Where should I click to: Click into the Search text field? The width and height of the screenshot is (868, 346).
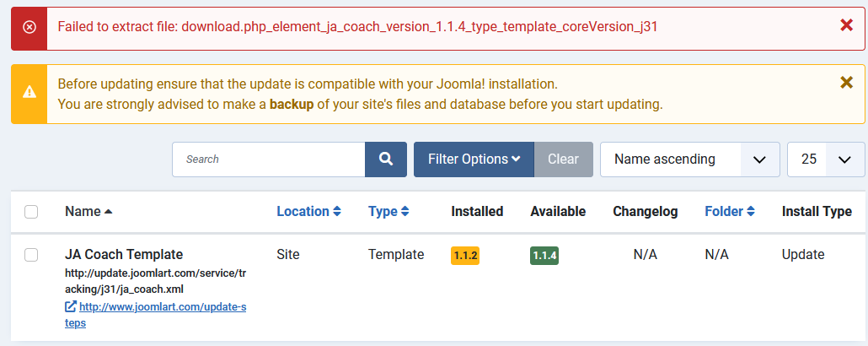point(268,159)
